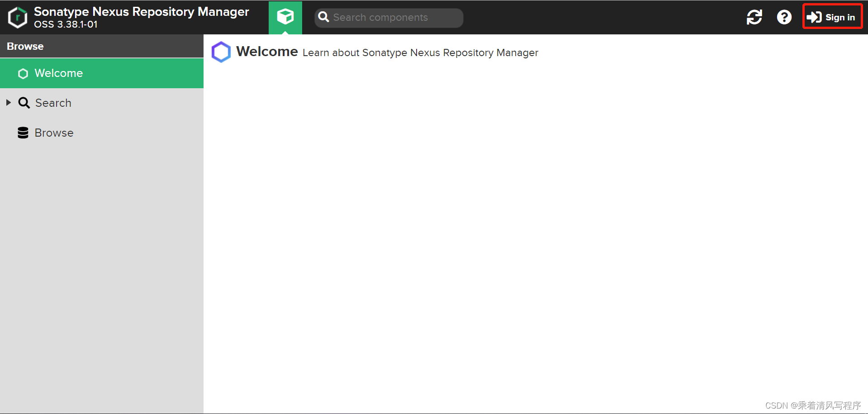Viewport: 868px width, 414px height.
Task: Click the Welcome page heading text
Action: tap(267, 52)
